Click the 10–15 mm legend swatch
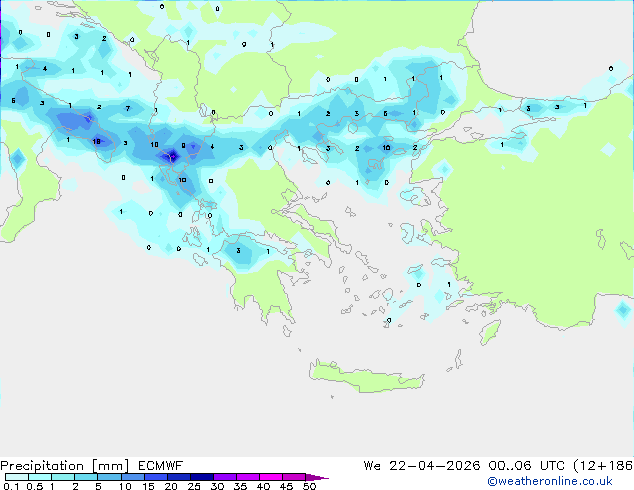This screenshot has width=634, height=490. tap(132, 477)
